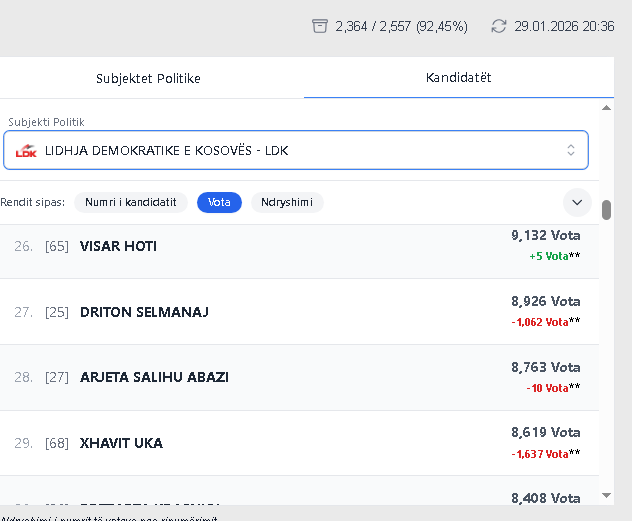Viewport: 632px width, 521px height.
Task: Select the Vota sort pill
Action: click(x=219, y=202)
